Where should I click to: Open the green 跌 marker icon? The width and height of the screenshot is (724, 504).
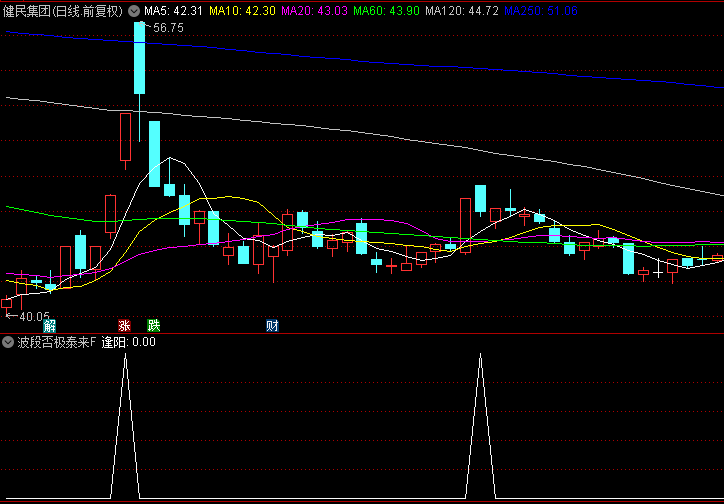pos(153,325)
